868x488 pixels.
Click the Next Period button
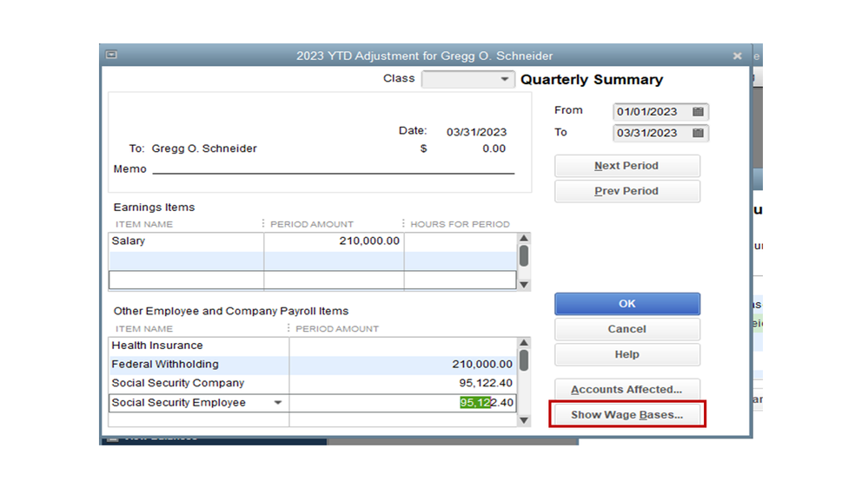[626, 166]
